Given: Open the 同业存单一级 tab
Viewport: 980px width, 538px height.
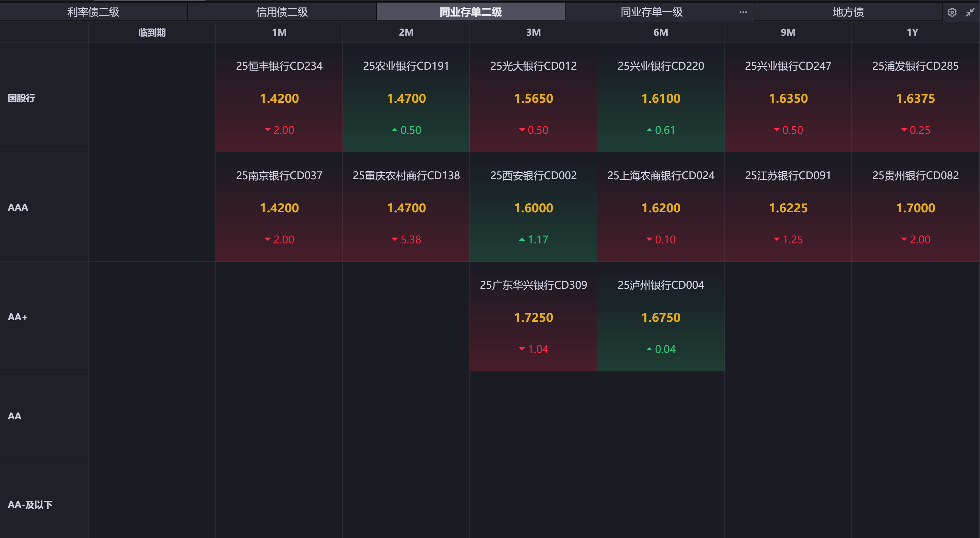Looking at the screenshot, I should 651,12.
